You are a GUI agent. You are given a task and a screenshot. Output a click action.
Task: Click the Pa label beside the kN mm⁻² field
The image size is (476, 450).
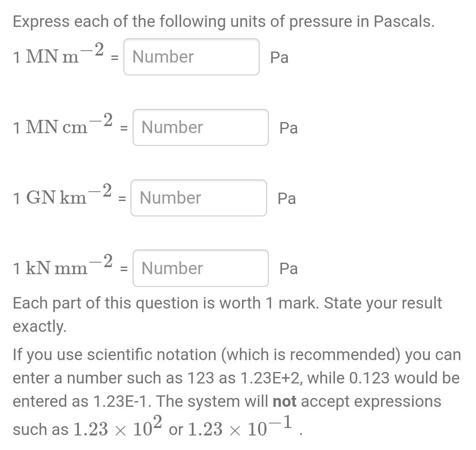(288, 268)
